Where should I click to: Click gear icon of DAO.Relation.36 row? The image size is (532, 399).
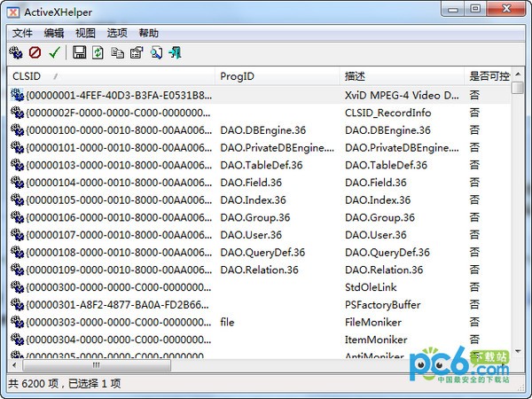point(17,270)
